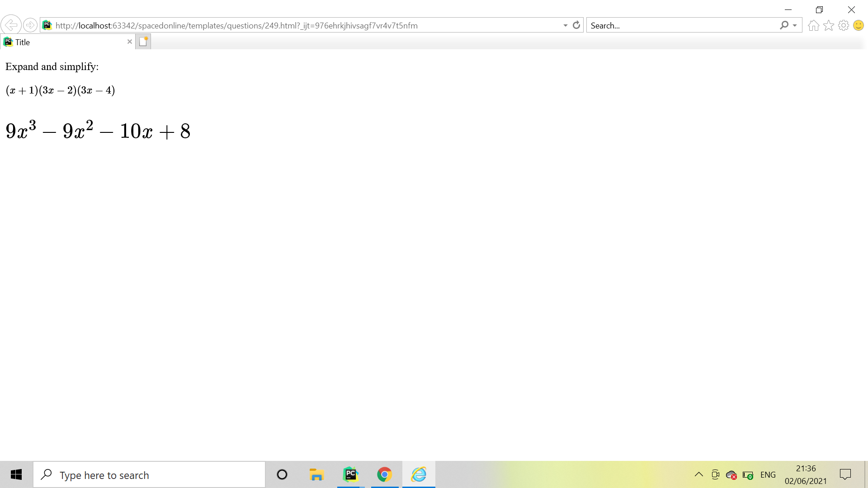Click the smiley feedback icon

[x=858, y=25]
